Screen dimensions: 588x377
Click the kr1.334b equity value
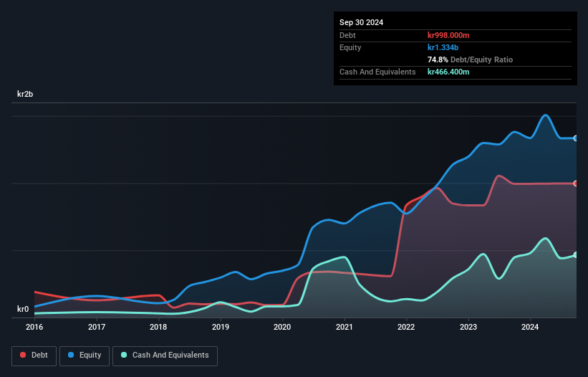(443, 47)
